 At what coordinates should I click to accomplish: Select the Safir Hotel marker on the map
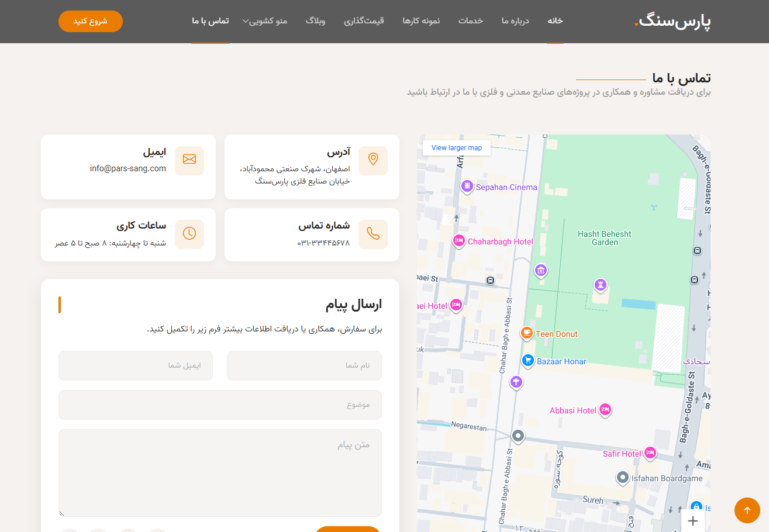[x=651, y=452]
